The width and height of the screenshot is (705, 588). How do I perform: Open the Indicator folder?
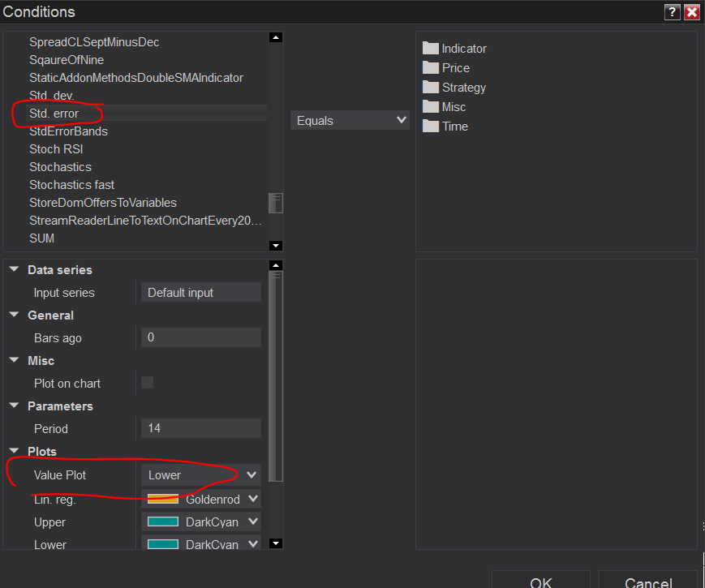tap(454, 49)
